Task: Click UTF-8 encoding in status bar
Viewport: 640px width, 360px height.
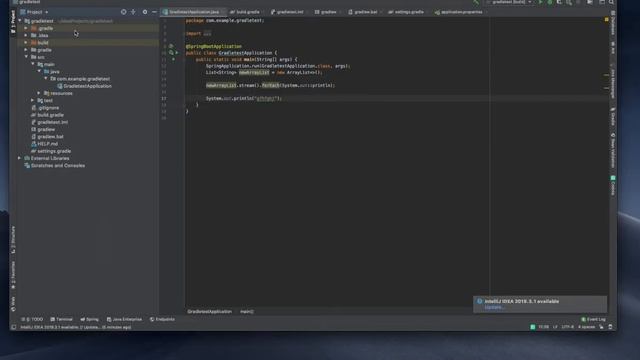Action: click(x=567, y=327)
